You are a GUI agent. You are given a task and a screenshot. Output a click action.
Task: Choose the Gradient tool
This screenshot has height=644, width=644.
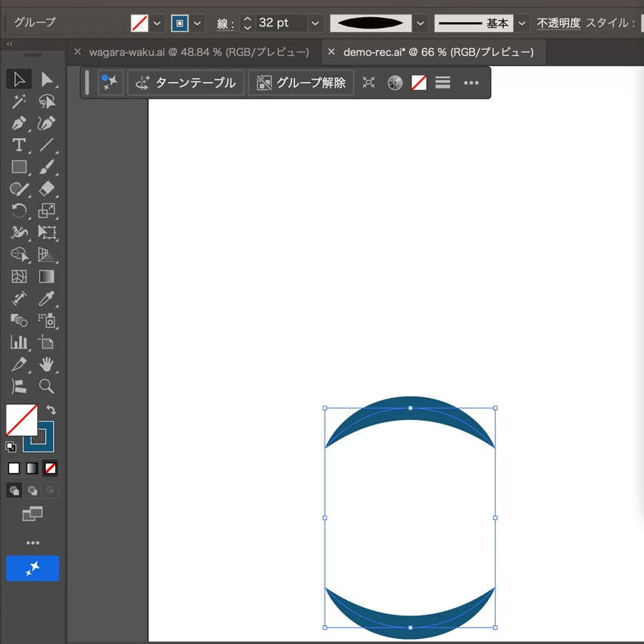point(47,276)
